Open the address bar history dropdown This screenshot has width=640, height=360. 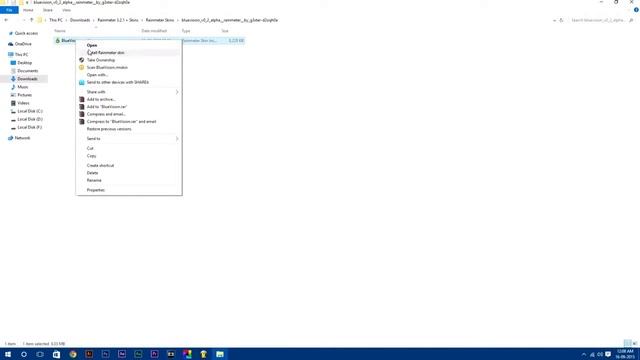pos(554,20)
